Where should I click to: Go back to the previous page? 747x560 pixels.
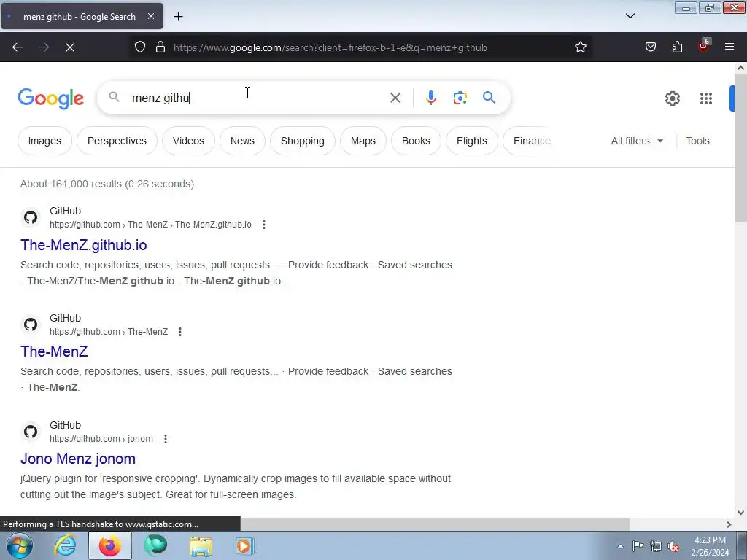point(18,47)
